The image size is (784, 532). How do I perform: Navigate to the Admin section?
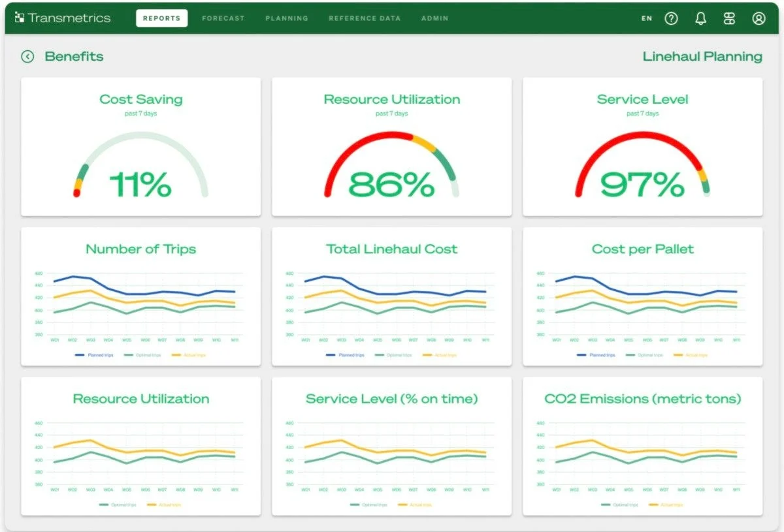click(435, 18)
